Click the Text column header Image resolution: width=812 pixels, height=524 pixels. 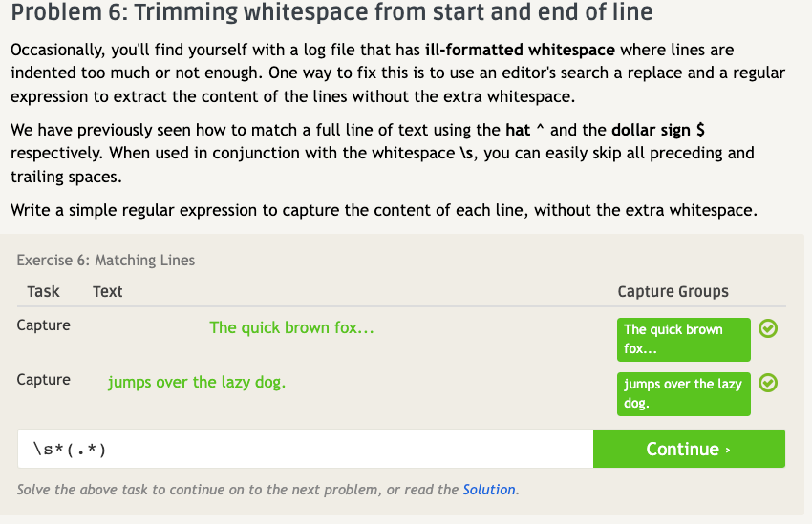pyautogui.click(x=107, y=291)
